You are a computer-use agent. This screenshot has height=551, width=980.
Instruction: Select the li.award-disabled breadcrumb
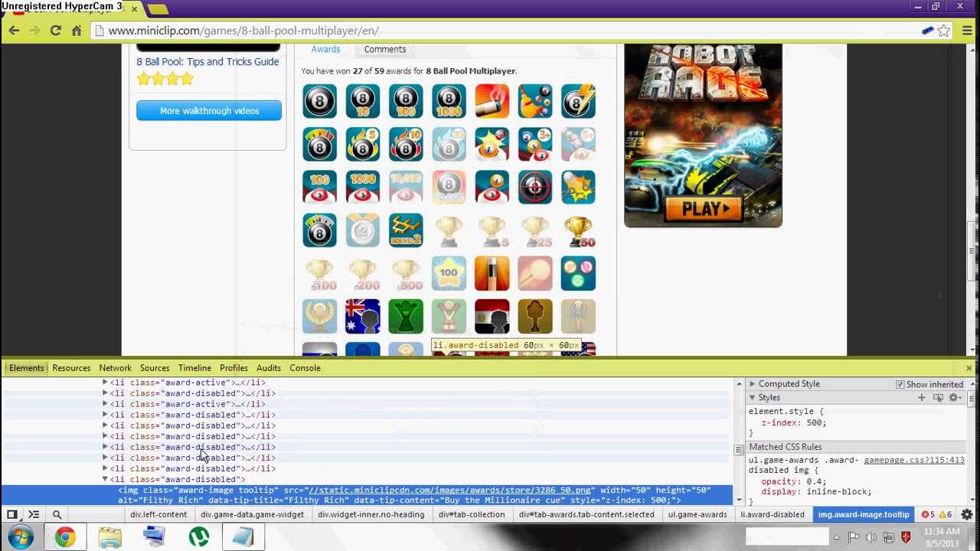pyautogui.click(x=773, y=514)
